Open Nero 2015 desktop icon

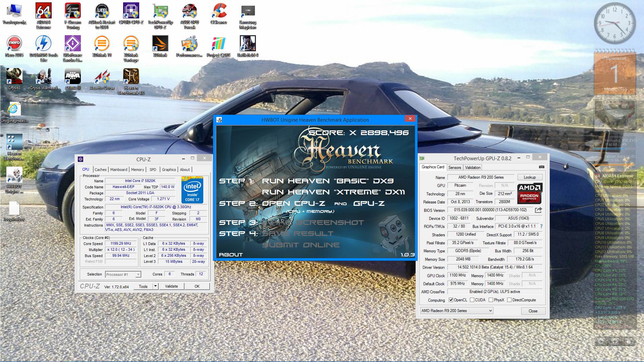14,46
